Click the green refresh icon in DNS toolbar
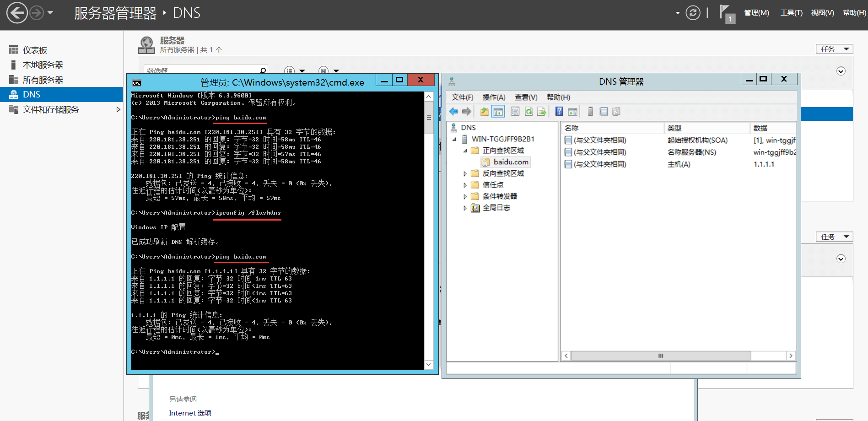The image size is (868, 421). (529, 112)
